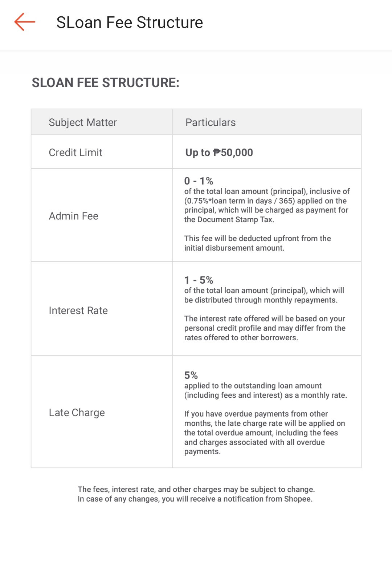Click the Up to ₱50,000 value
Viewport: 392px width, 564px height.
point(219,153)
